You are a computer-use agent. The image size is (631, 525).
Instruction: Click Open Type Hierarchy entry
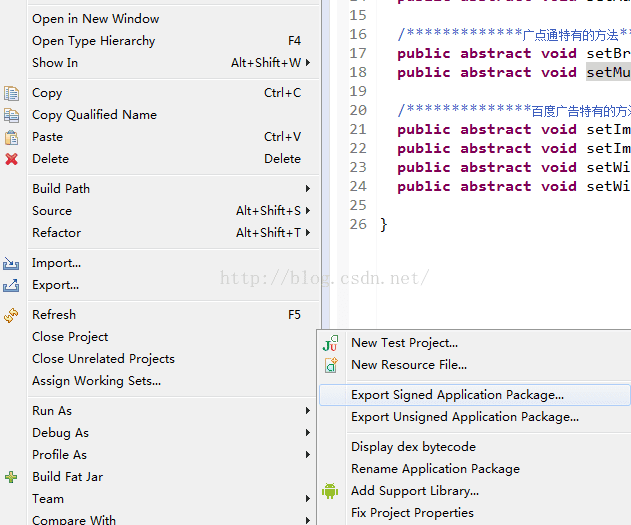(93, 41)
